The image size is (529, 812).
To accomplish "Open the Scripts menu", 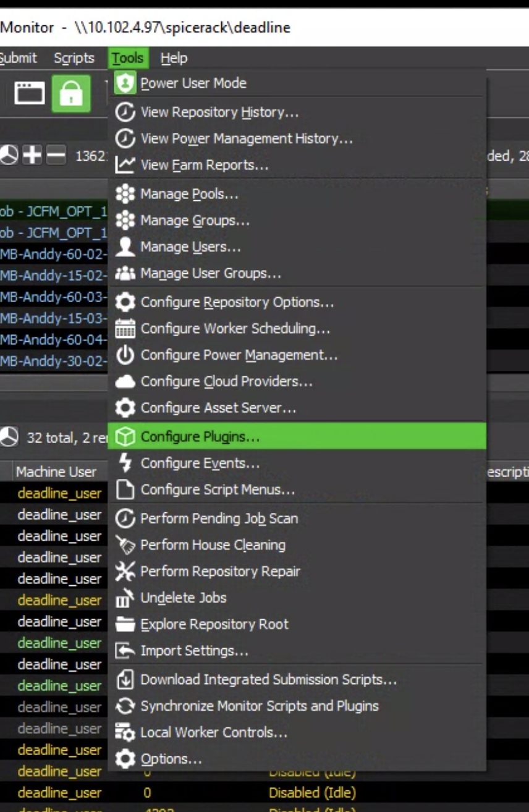I will click(74, 57).
